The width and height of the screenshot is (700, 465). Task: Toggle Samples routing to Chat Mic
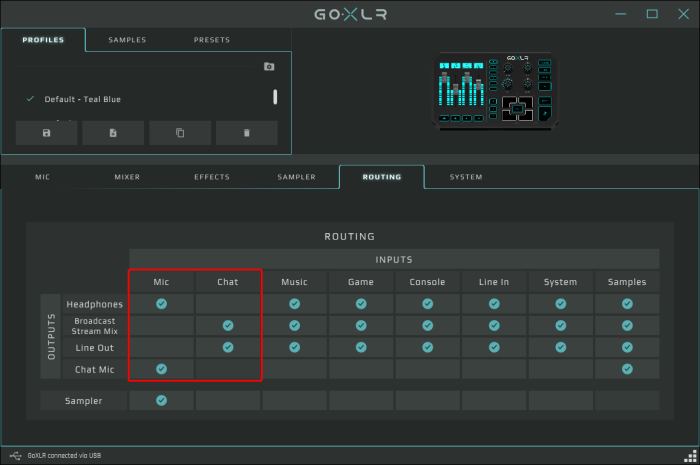point(627,369)
